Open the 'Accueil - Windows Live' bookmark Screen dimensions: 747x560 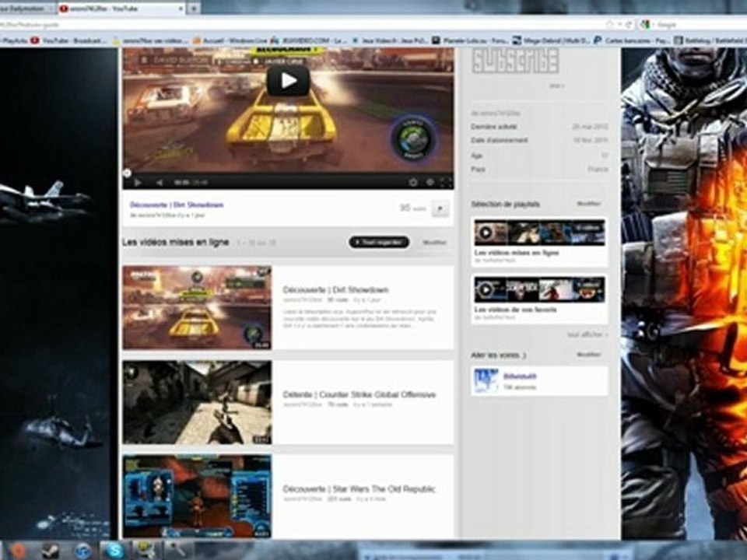tap(230, 41)
